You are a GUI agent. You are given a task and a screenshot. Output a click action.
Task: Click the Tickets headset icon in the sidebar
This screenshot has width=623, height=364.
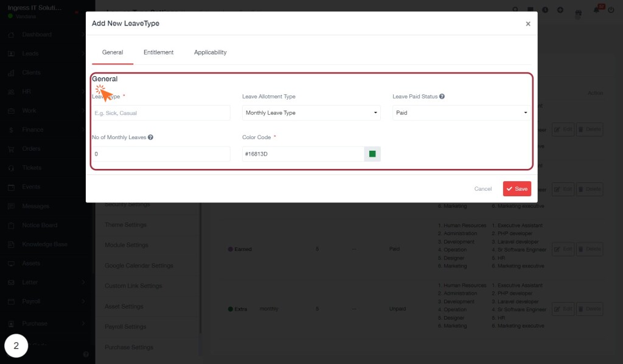click(x=11, y=168)
